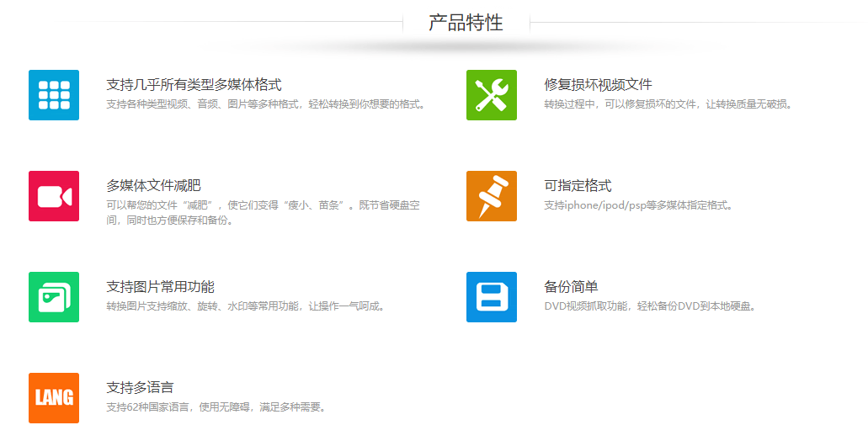Image resolution: width=868 pixels, height=441 pixels.
Task: Select the heading 可指定格式
Action: pyautogui.click(x=578, y=185)
